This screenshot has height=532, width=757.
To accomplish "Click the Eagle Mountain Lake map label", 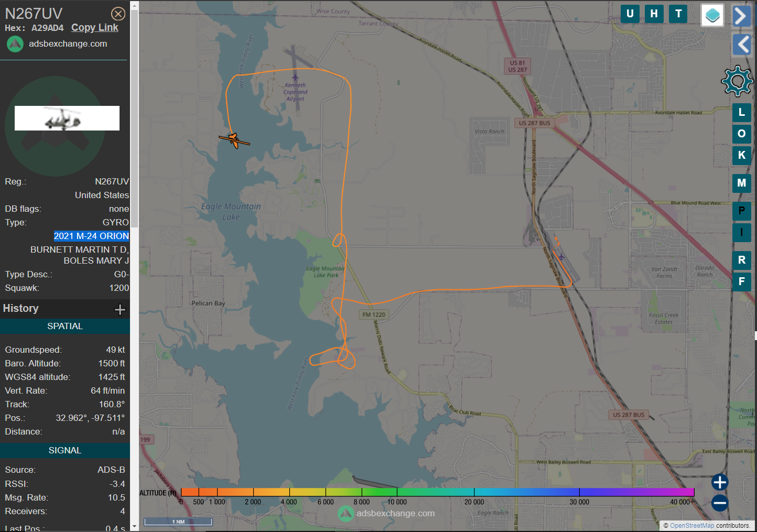I will tap(231, 212).
